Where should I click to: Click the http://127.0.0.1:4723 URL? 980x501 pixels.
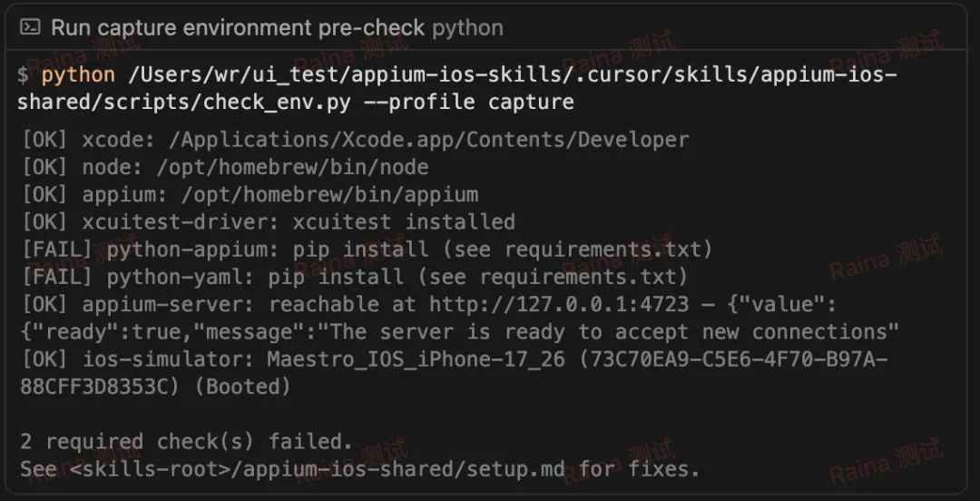[559, 305]
